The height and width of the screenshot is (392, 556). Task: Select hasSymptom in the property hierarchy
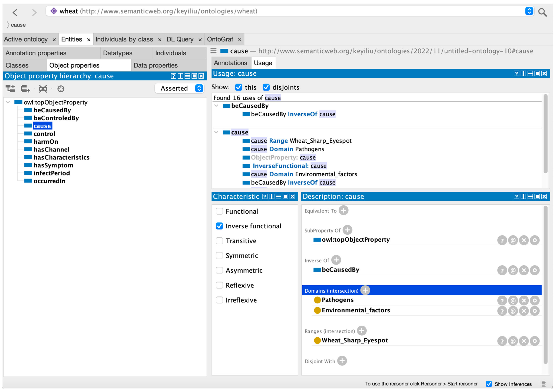[53, 165]
